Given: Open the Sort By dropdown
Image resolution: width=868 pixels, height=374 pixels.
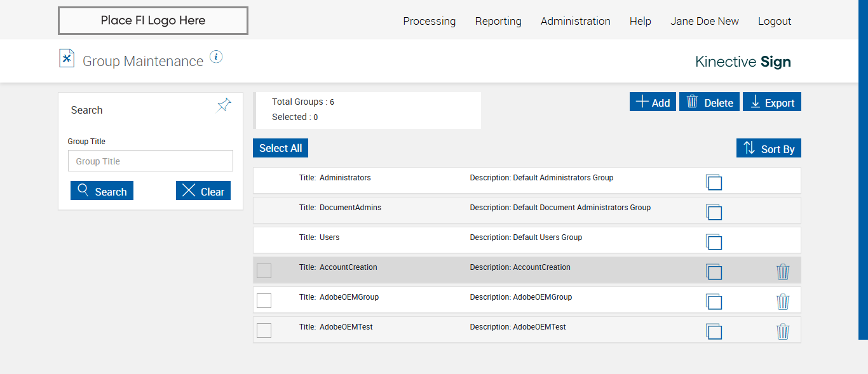Looking at the screenshot, I should [769, 149].
